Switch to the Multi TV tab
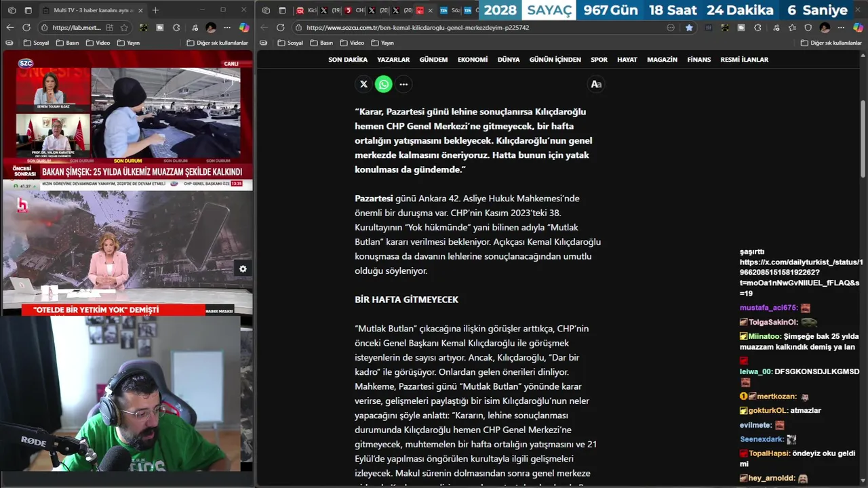 [92, 10]
